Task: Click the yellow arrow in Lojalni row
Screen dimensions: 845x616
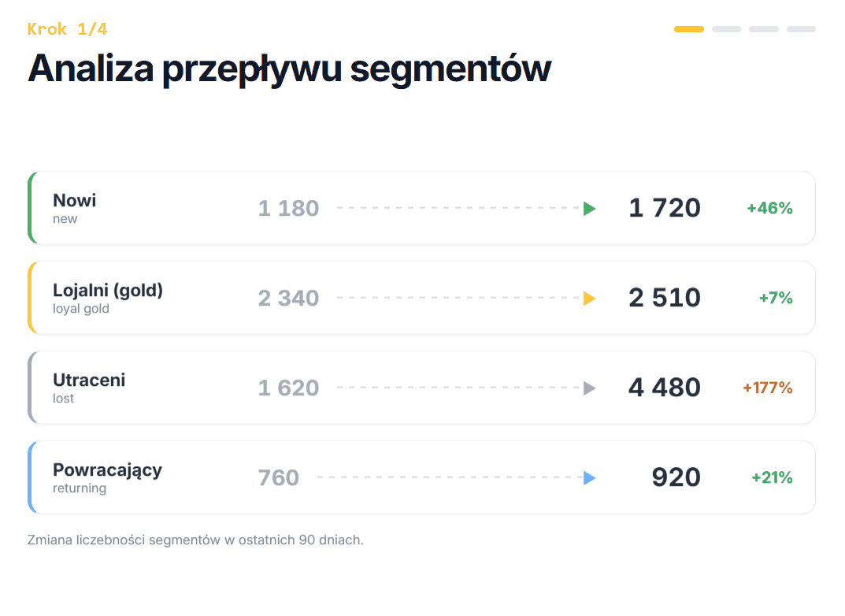Action: [590, 298]
